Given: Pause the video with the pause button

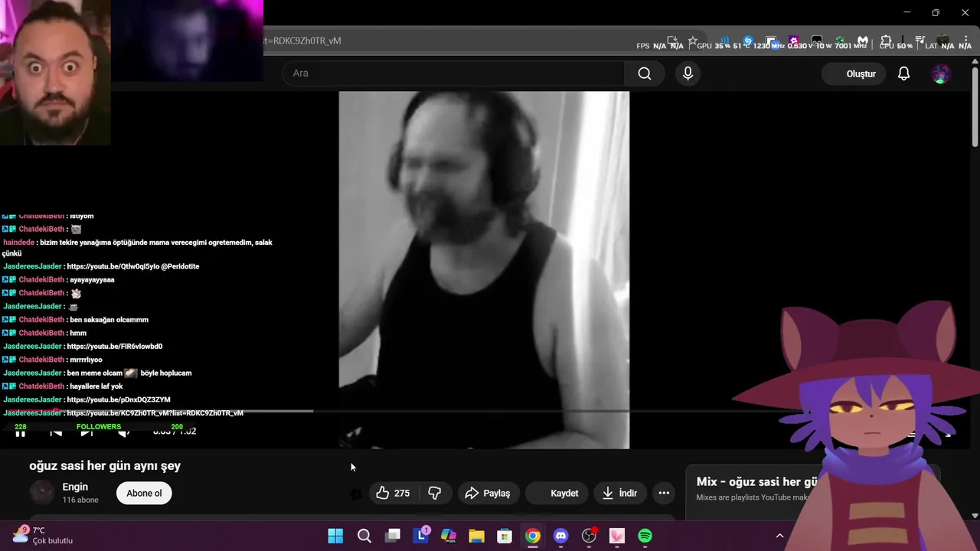Looking at the screenshot, I should click(21, 433).
